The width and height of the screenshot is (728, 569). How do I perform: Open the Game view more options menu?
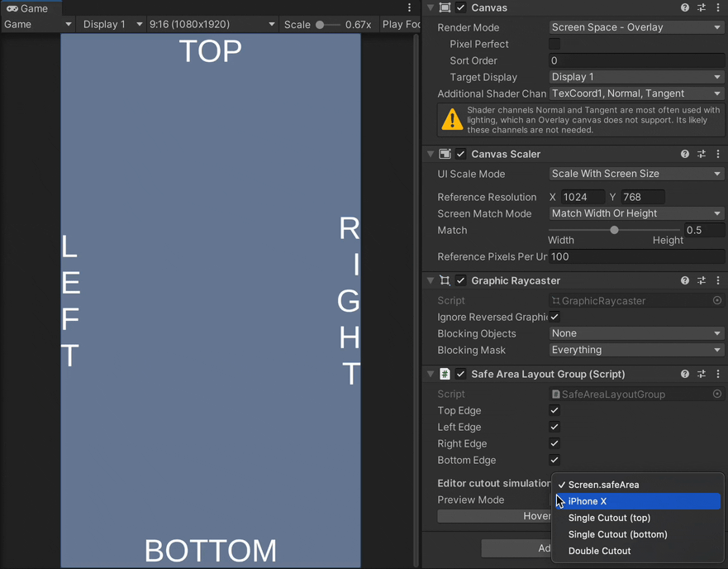point(409,7)
